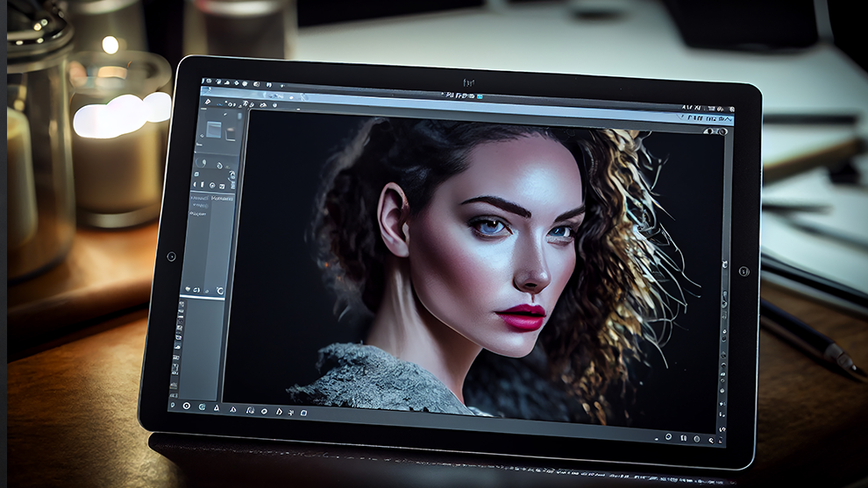Switch to the first tab in the left panel
Screen dimensions: 868x488
tap(200, 198)
